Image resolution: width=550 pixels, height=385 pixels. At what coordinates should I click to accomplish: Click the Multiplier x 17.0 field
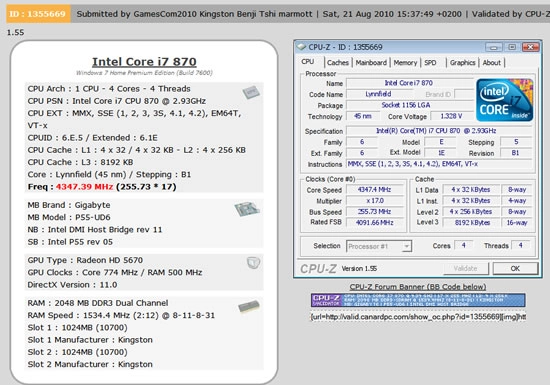point(375,201)
